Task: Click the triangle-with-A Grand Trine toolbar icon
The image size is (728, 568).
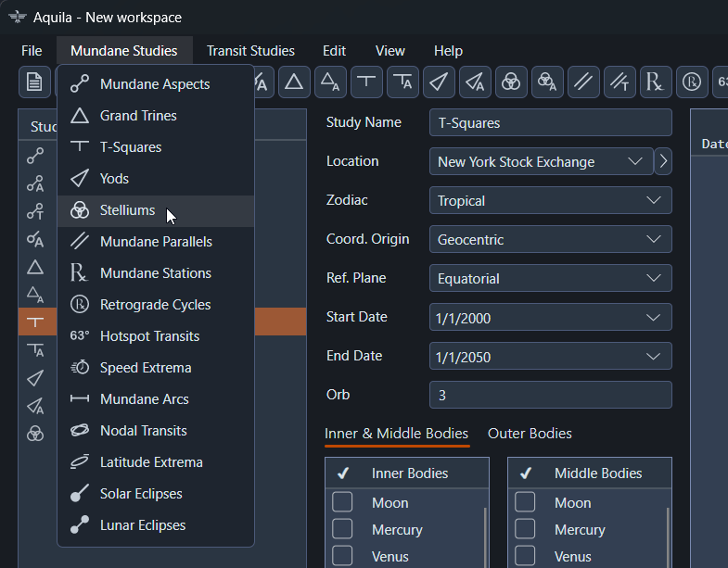Action: pos(330,82)
